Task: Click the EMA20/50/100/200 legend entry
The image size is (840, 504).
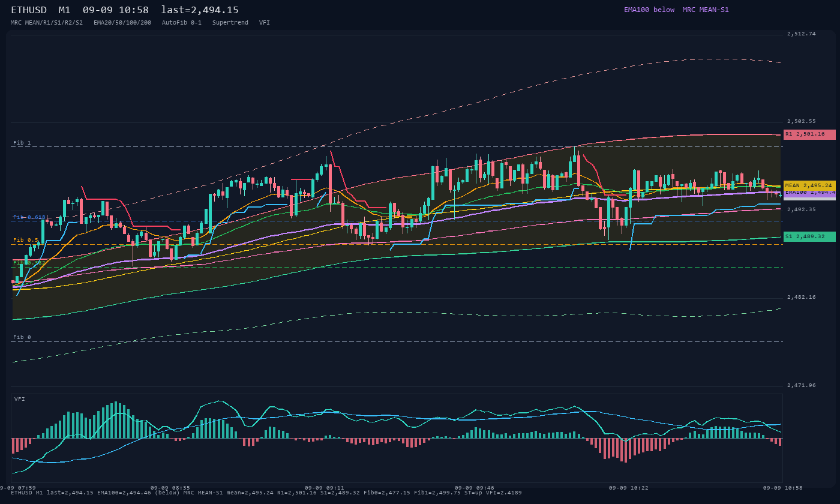Action: coord(122,23)
